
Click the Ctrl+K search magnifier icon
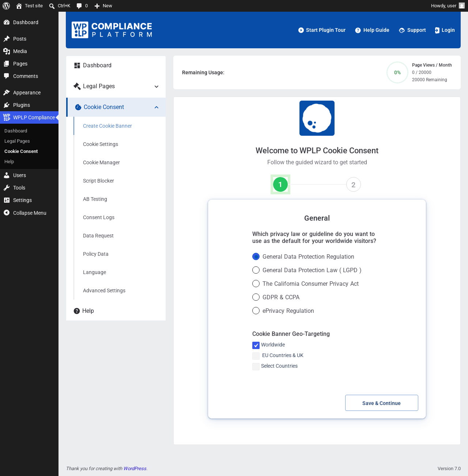[x=52, y=6]
